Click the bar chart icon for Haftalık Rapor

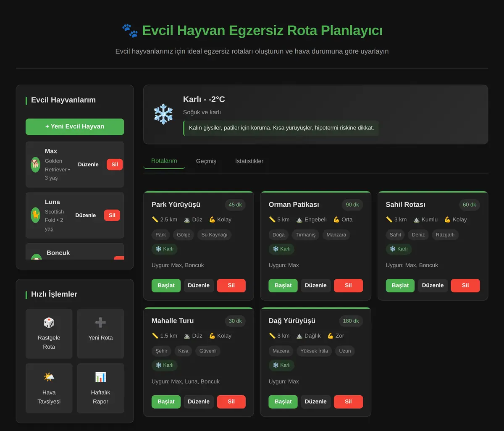pyautogui.click(x=100, y=377)
